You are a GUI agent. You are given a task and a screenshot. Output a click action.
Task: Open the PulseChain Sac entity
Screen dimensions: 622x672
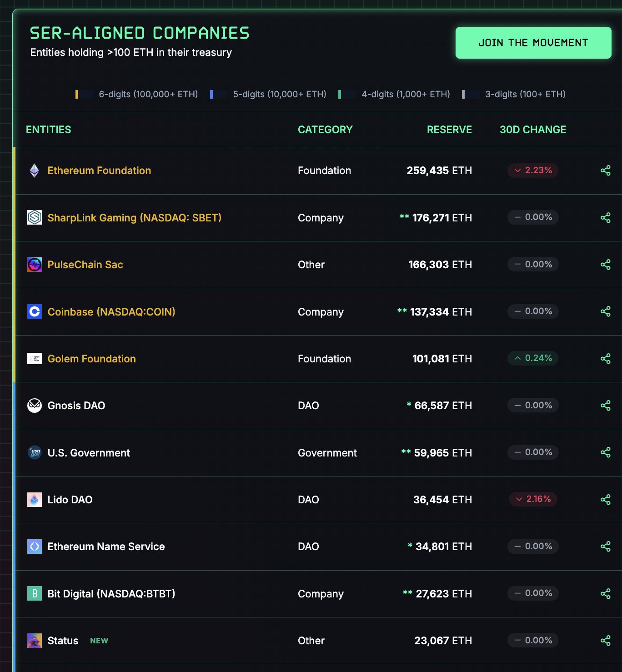(85, 265)
